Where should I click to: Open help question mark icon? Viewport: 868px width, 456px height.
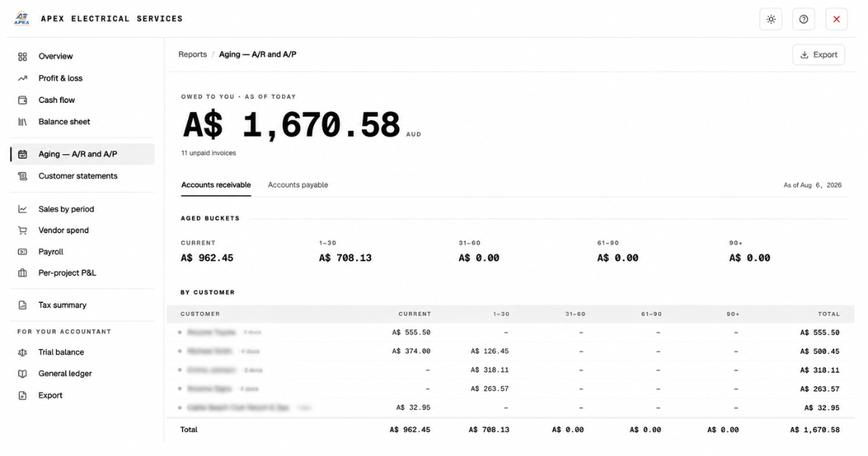coord(804,19)
